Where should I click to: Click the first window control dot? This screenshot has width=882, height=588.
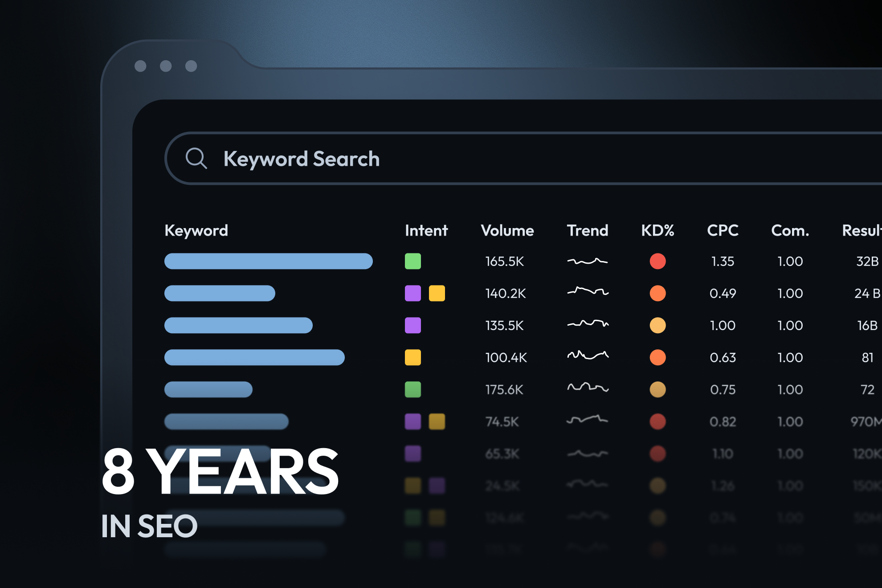click(x=140, y=66)
